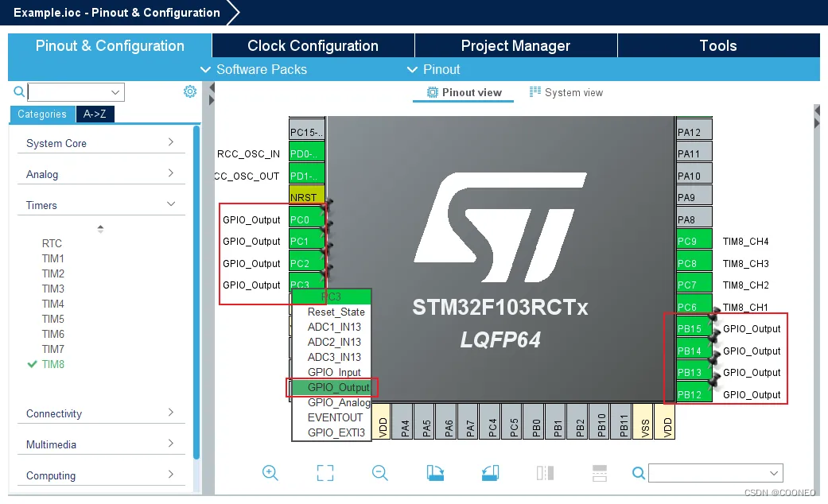This screenshot has width=828, height=504.
Task: Click the zoom out magnifier icon
Action: coord(379,473)
